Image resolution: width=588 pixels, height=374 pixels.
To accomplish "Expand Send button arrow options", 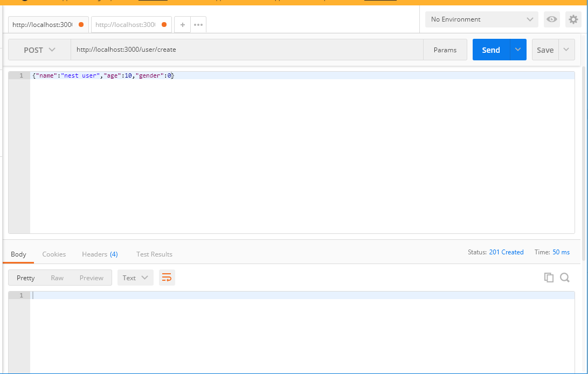I will tap(518, 50).
